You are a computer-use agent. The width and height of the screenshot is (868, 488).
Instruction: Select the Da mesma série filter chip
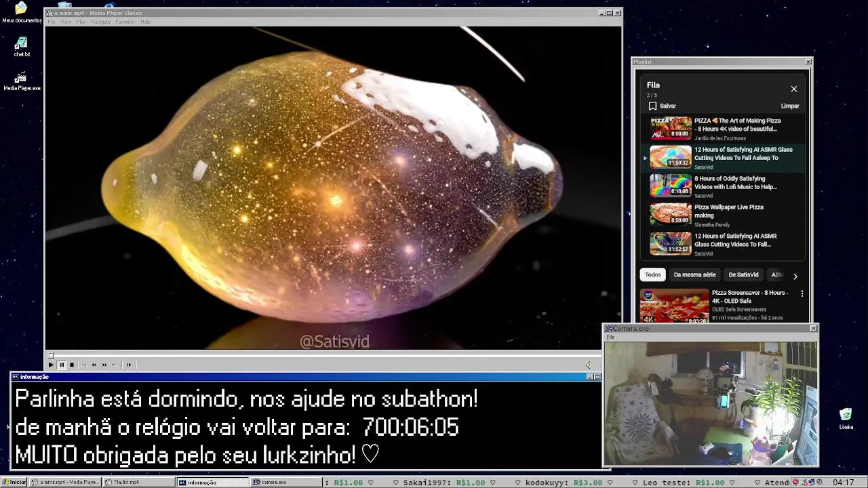[694, 274]
